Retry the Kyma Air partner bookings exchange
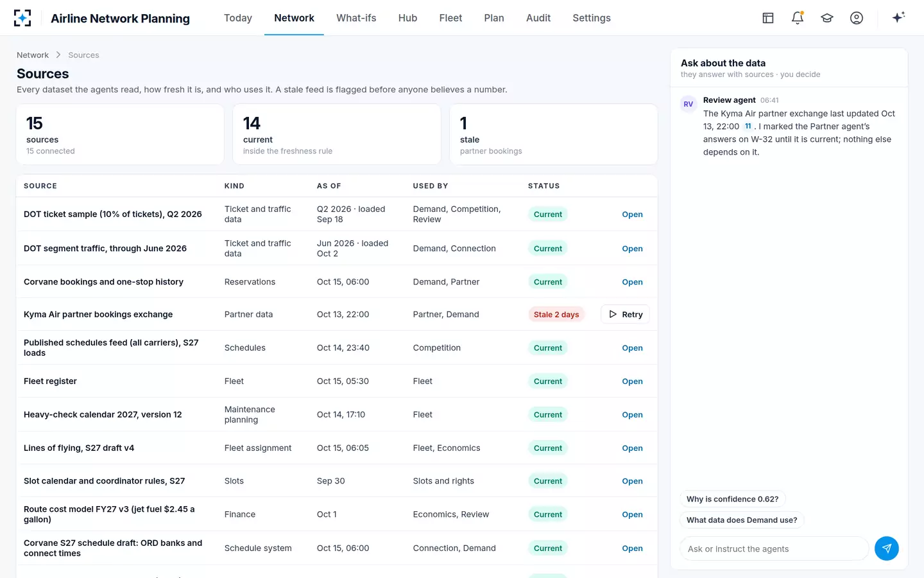924x578 pixels. click(x=626, y=314)
